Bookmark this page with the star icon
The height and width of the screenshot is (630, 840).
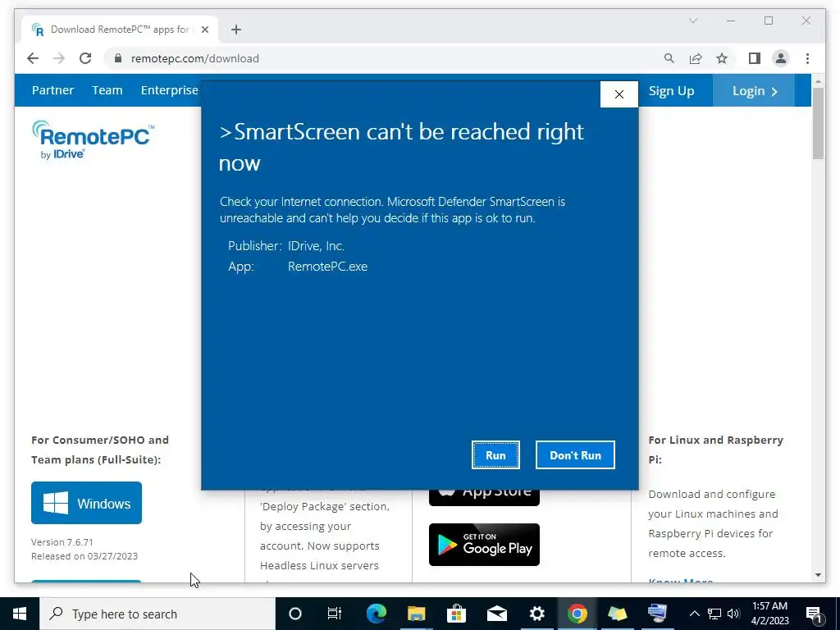(x=722, y=58)
